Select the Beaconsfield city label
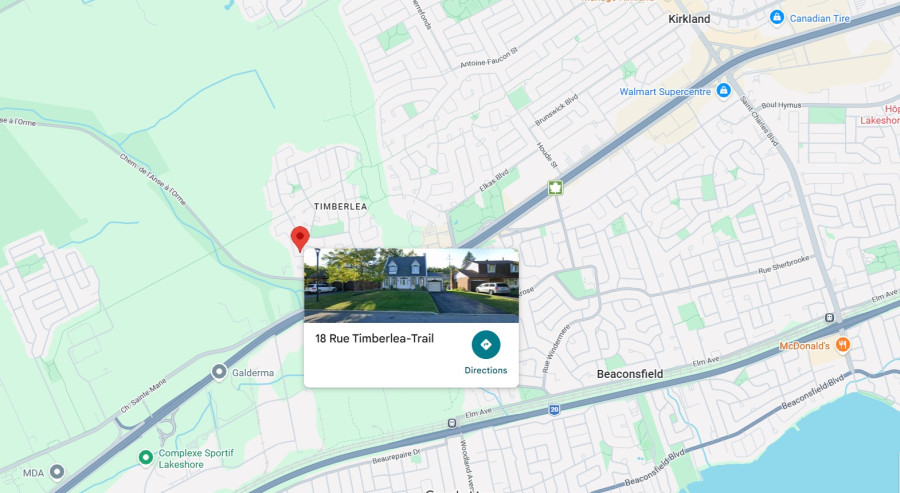 coord(630,374)
